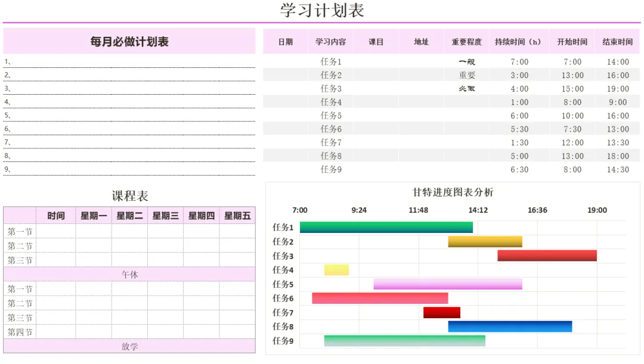Click the 学习内容 column header
The image size is (644, 364).
330,42
